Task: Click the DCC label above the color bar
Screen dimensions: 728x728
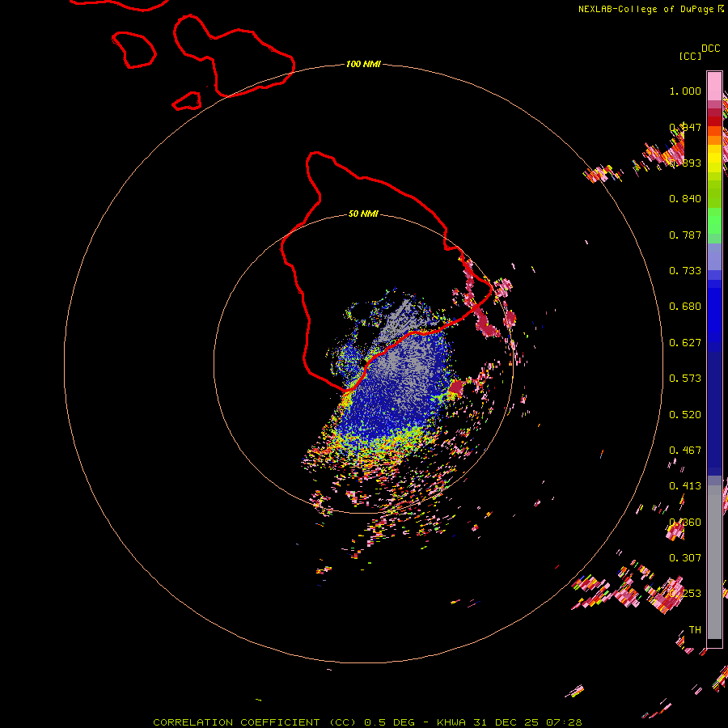Action: point(710,49)
